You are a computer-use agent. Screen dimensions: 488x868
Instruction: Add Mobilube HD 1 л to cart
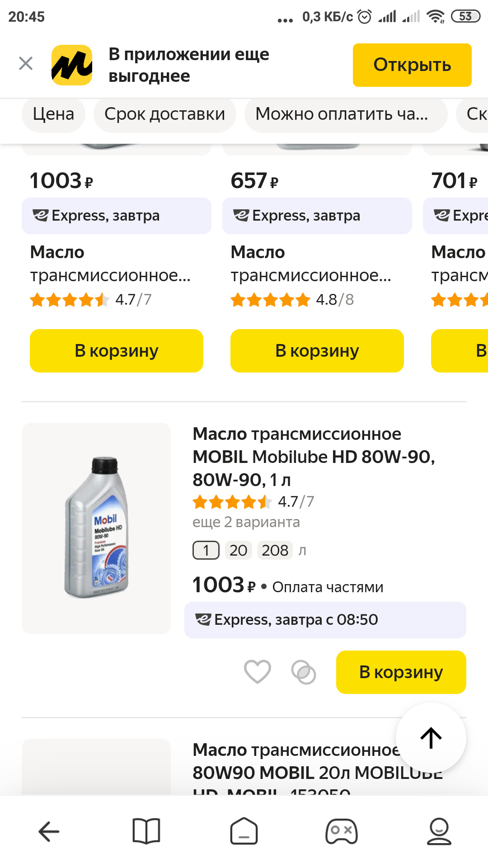click(x=401, y=672)
